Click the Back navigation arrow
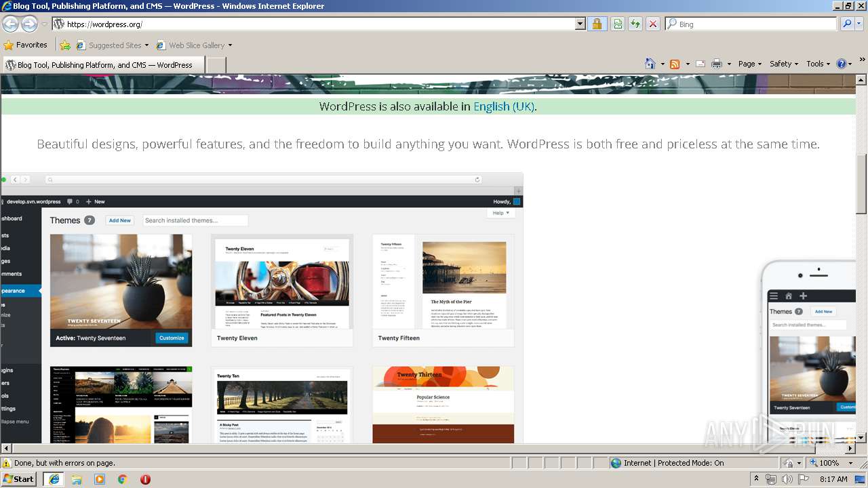Viewport: 868px width, 488px height. [x=10, y=24]
